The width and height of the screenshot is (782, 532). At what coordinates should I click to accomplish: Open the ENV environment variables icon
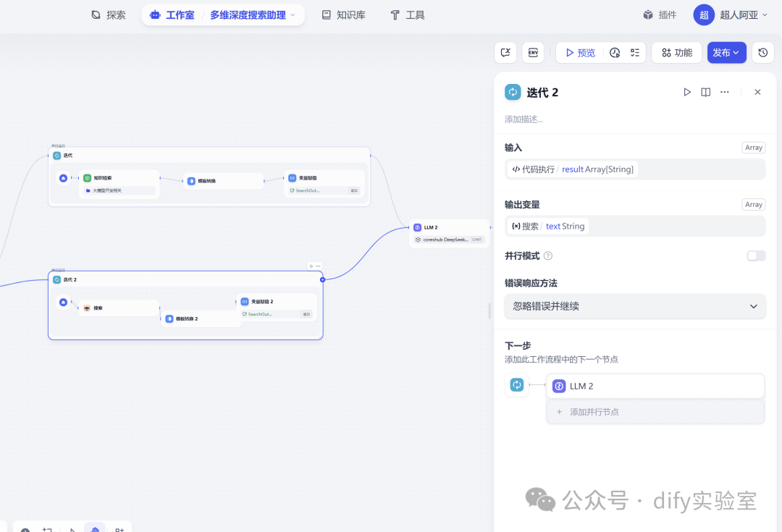pos(533,52)
